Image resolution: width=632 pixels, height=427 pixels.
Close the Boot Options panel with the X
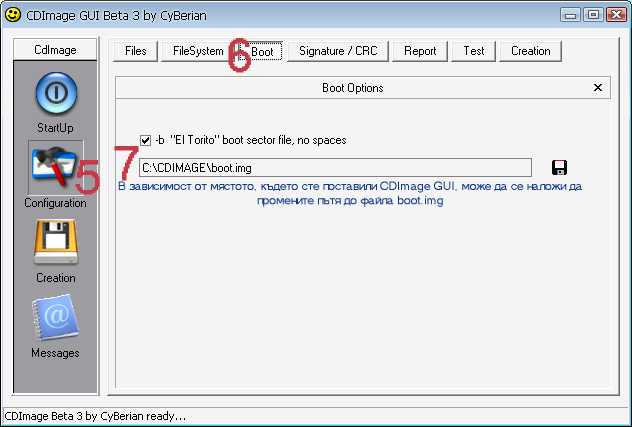tap(598, 87)
